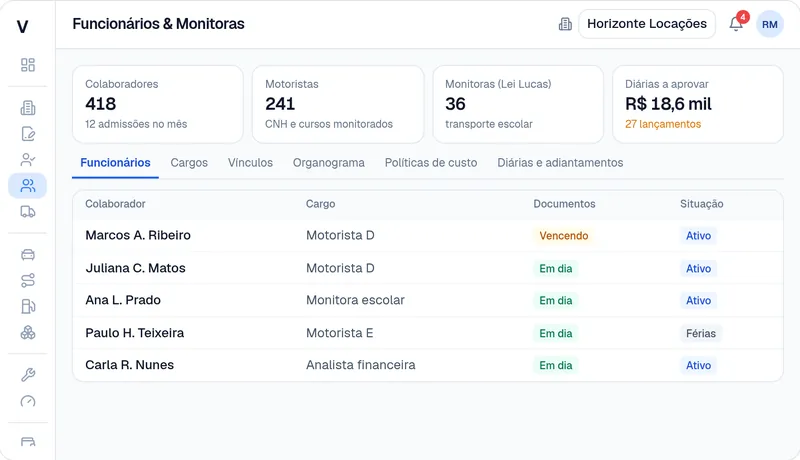Switch to the Vínculos tab
The image size is (800, 460).
tap(250, 163)
